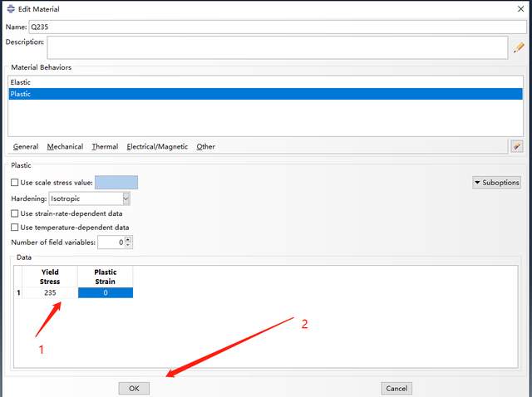Expand the Suboptions menu
This screenshot has width=532, height=397.
(497, 183)
